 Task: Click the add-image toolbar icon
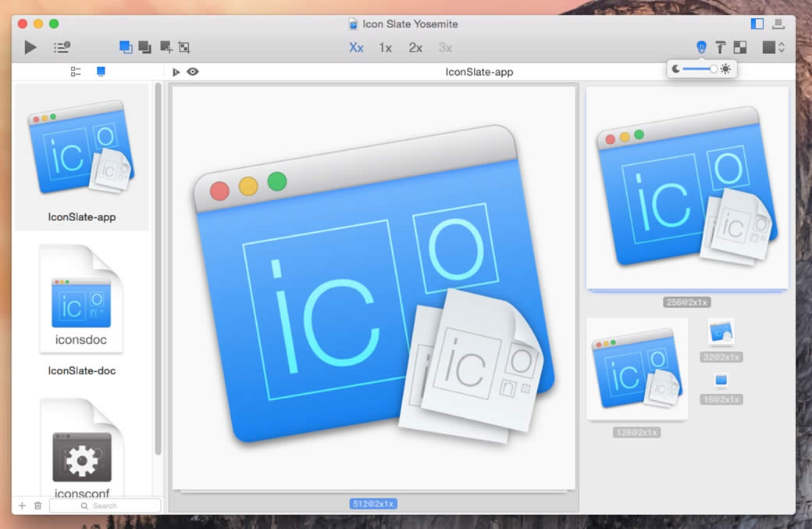point(165,47)
